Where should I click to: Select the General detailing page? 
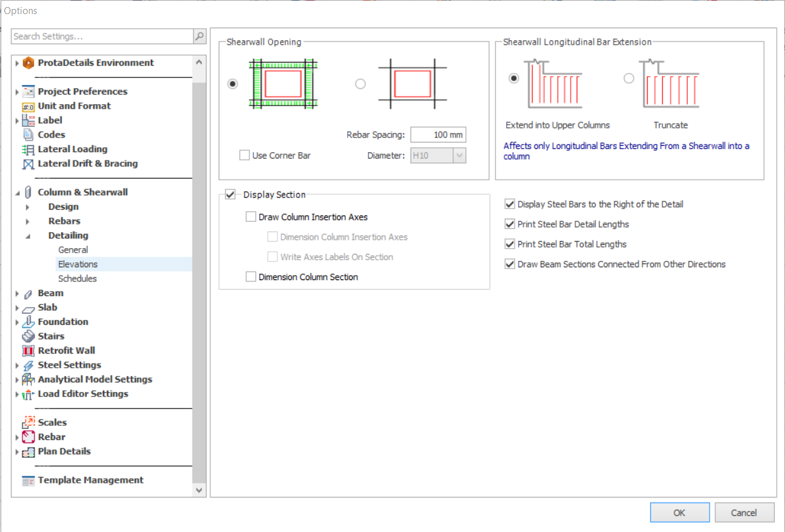pyautogui.click(x=73, y=250)
